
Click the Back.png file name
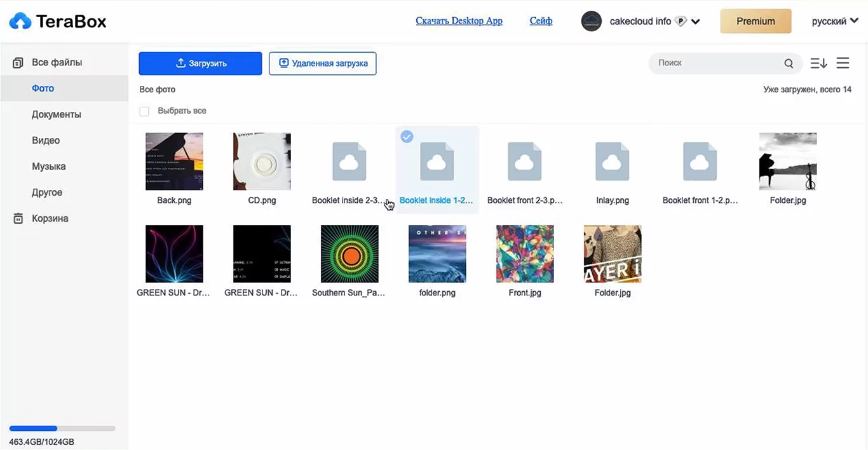(174, 200)
